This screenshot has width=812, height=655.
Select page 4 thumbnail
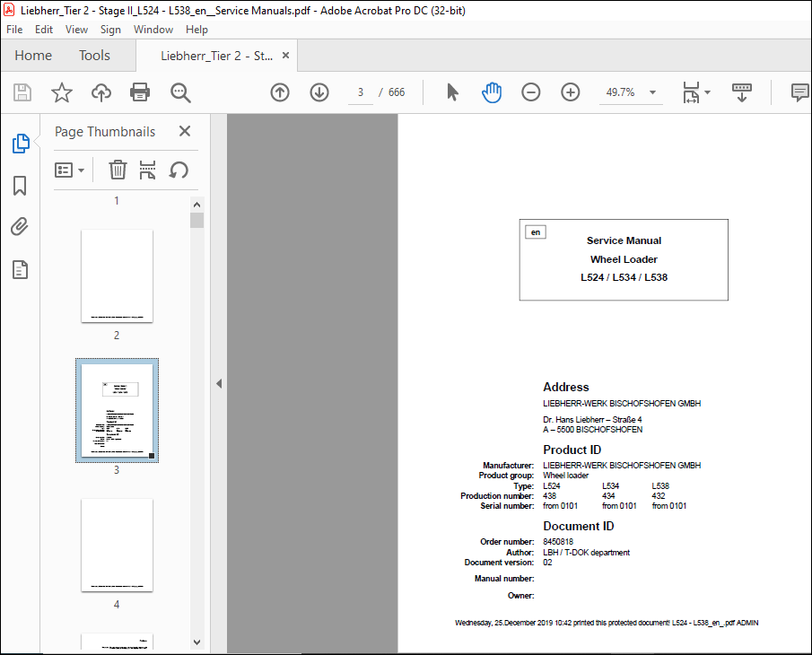(117, 546)
